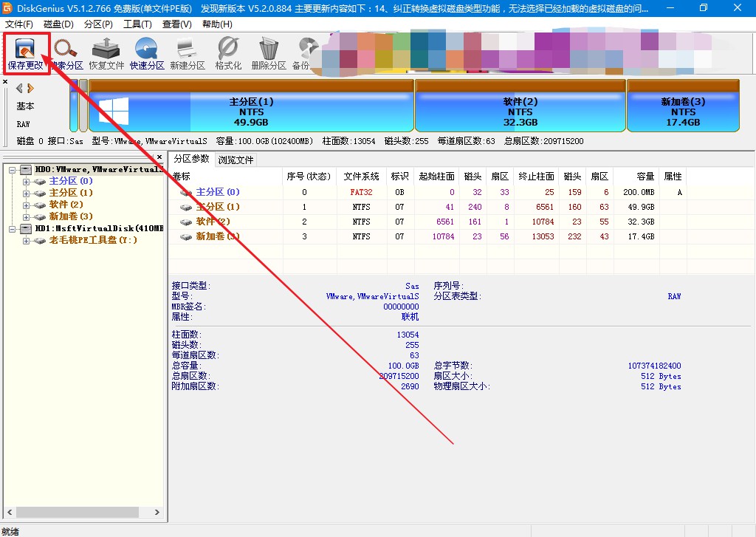Open the 工具(T) menu
Screen dimensions: 756x537
[137, 24]
